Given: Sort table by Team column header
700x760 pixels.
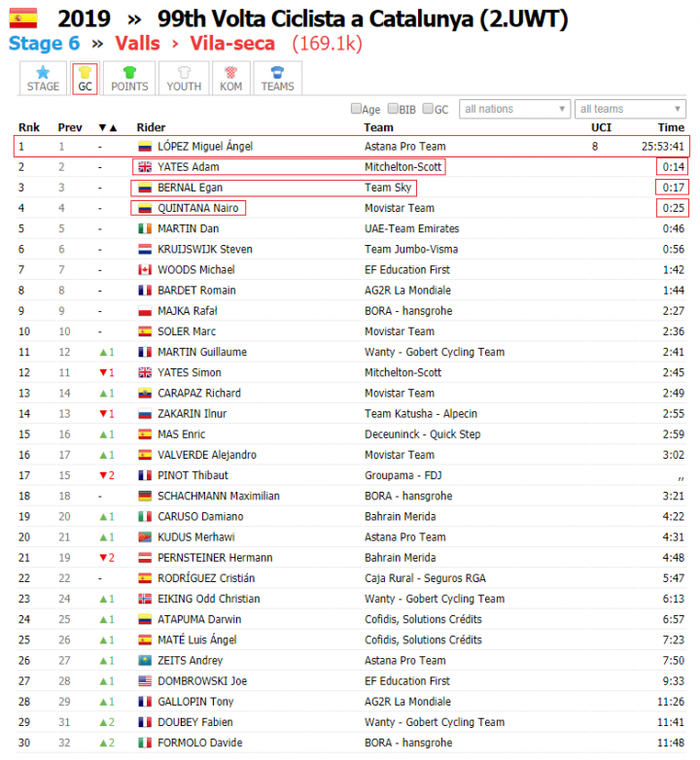Looking at the screenshot, I should 378,127.
